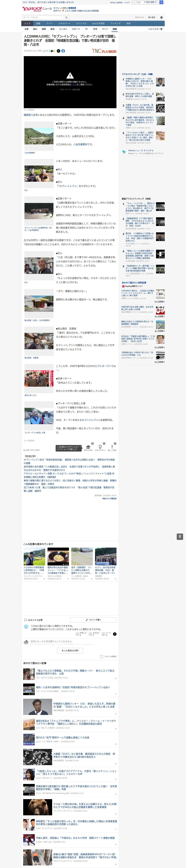Click the わかりやすい lightbulb reaction
Image resolution: width=186 pixels, height=868 pixels.
(x=100, y=447)
